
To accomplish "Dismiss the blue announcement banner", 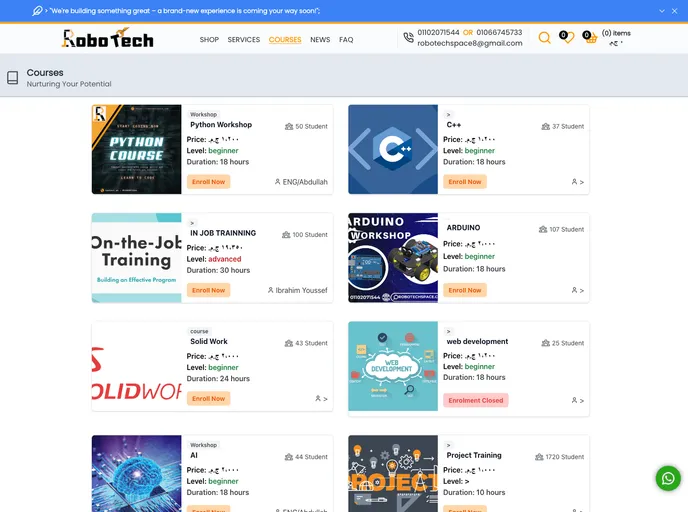I will tap(674, 11).
